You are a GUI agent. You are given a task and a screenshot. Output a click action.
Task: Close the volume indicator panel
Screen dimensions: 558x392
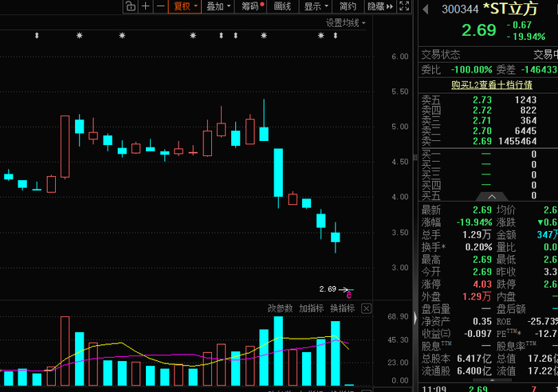[366, 308]
